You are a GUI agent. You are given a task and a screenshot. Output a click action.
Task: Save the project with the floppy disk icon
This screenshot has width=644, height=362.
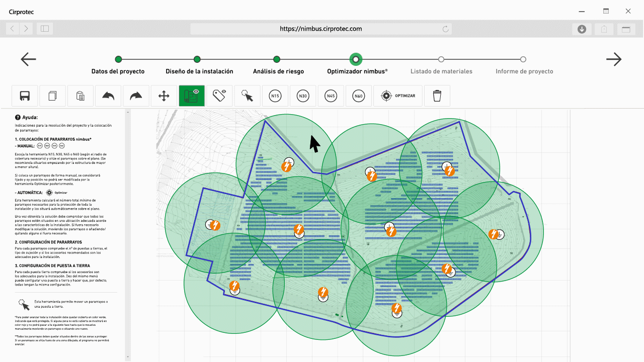pyautogui.click(x=25, y=96)
